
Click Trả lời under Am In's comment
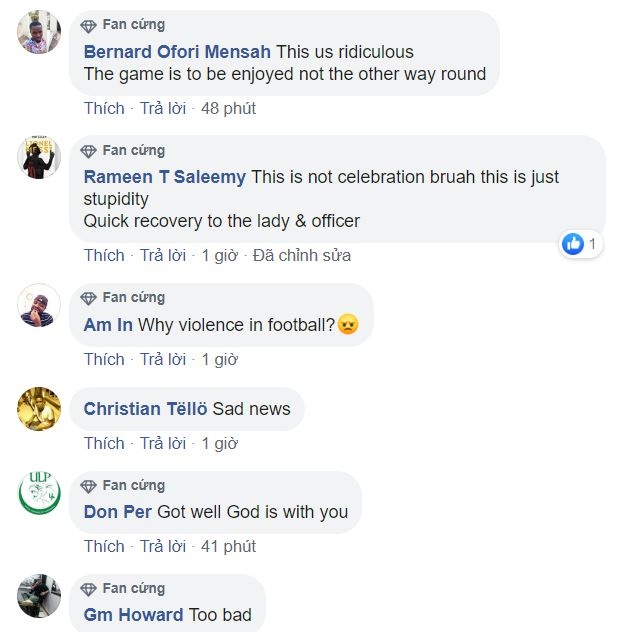click(163, 359)
